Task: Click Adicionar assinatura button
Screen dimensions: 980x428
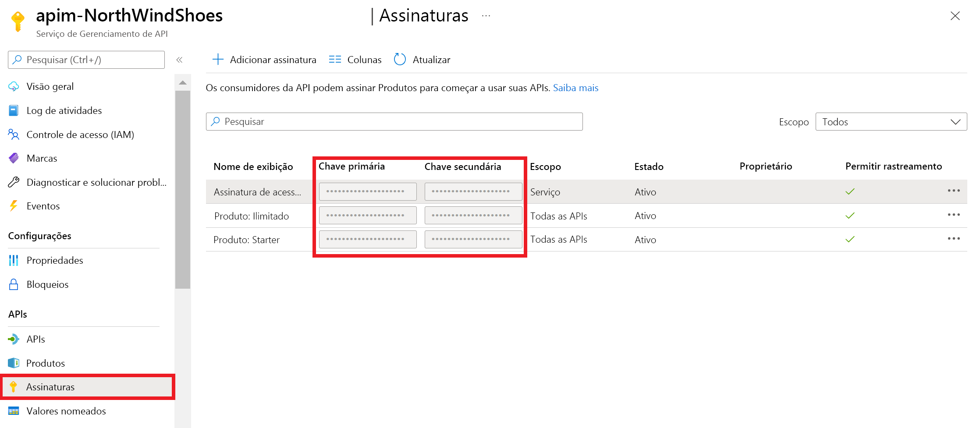Action: (x=264, y=60)
